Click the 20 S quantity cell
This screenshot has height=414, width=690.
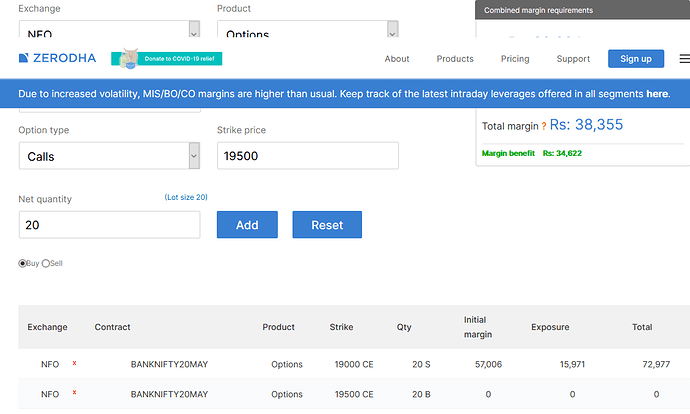click(421, 364)
